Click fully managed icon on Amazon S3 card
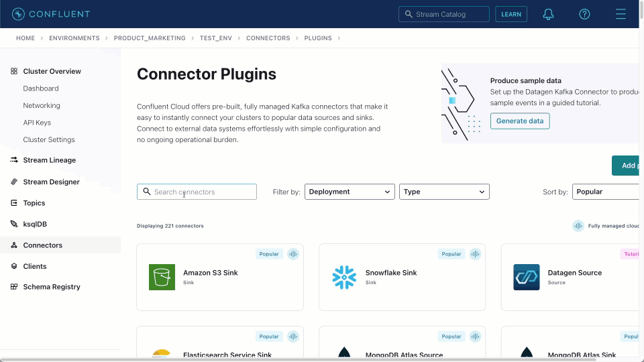Image resolution: width=644 pixels, height=362 pixels. click(x=293, y=254)
